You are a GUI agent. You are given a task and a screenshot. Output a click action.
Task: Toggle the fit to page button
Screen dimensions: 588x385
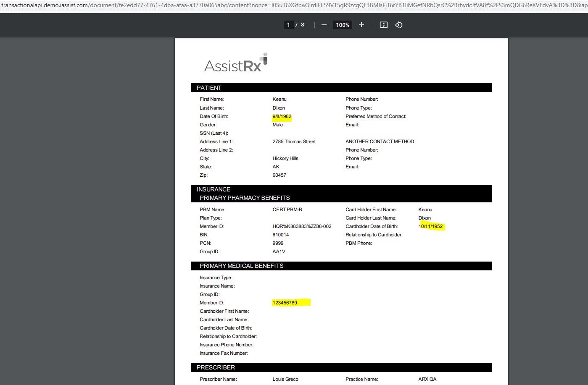pos(383,25)
